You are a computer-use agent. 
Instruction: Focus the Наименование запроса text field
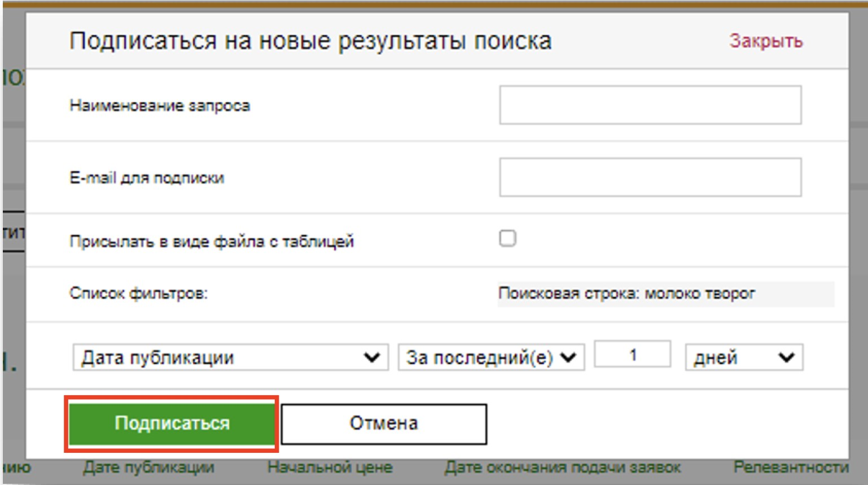(x=650, y=105)
